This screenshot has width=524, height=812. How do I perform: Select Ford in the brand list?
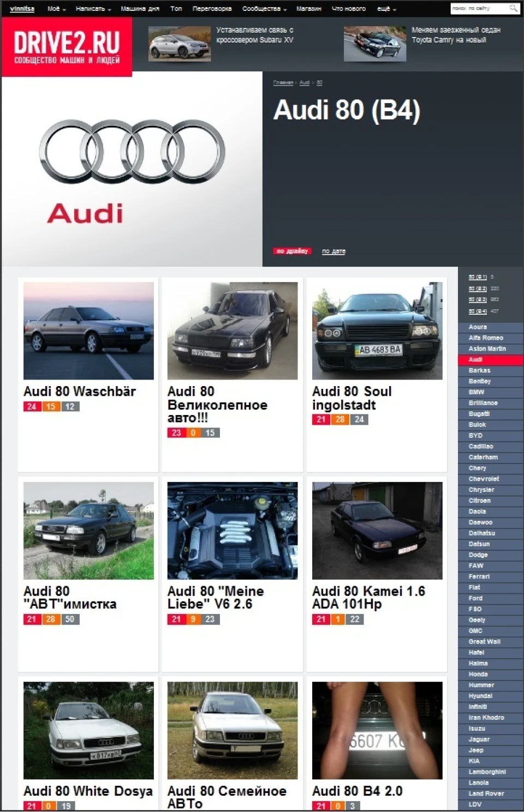(x=491, y=598)
